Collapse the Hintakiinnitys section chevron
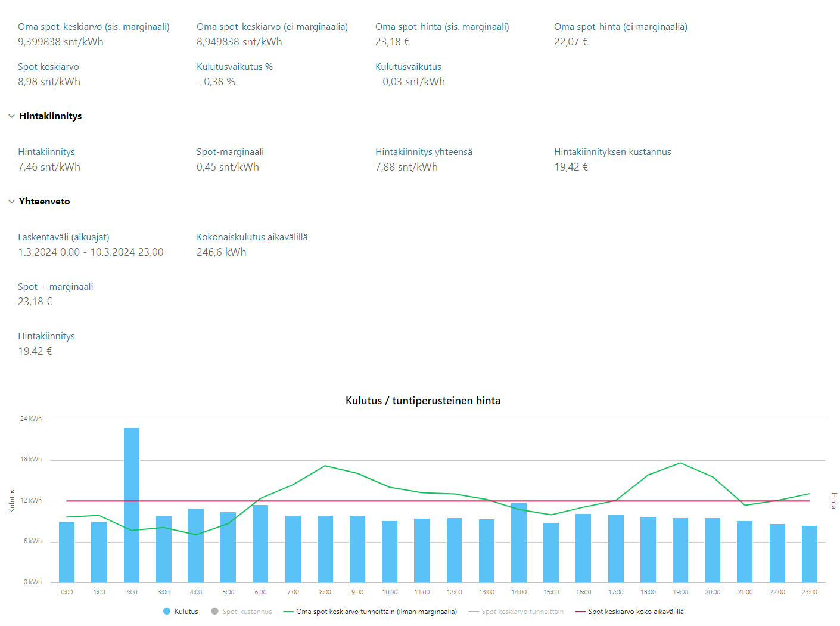Viewport: 840px width, 626px height. point(11,116)
